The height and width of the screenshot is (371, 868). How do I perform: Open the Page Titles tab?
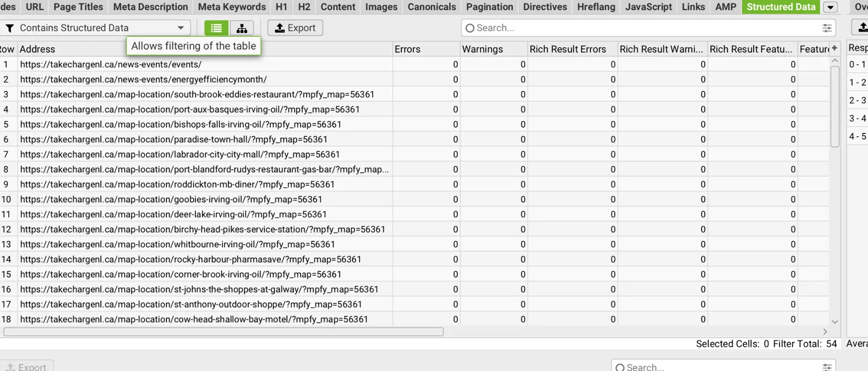coord(78,7)
